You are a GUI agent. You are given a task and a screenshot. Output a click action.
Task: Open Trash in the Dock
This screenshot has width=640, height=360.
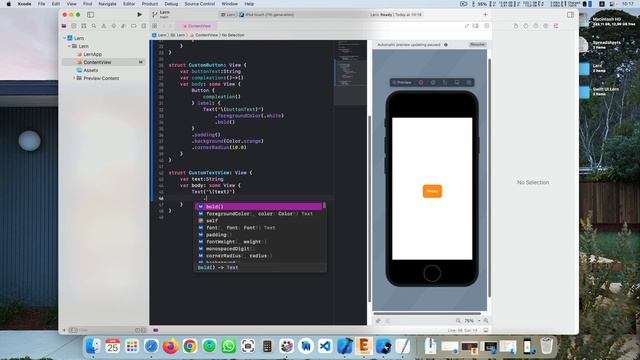[546, 346]
